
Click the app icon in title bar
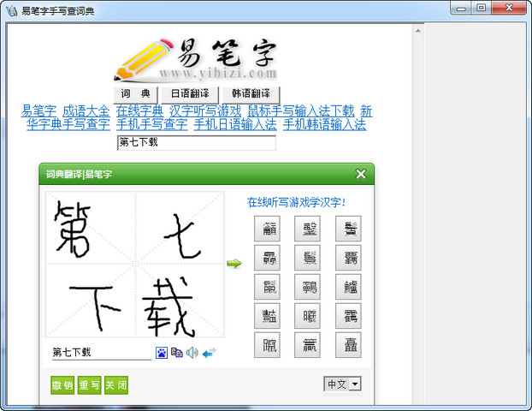11,9
